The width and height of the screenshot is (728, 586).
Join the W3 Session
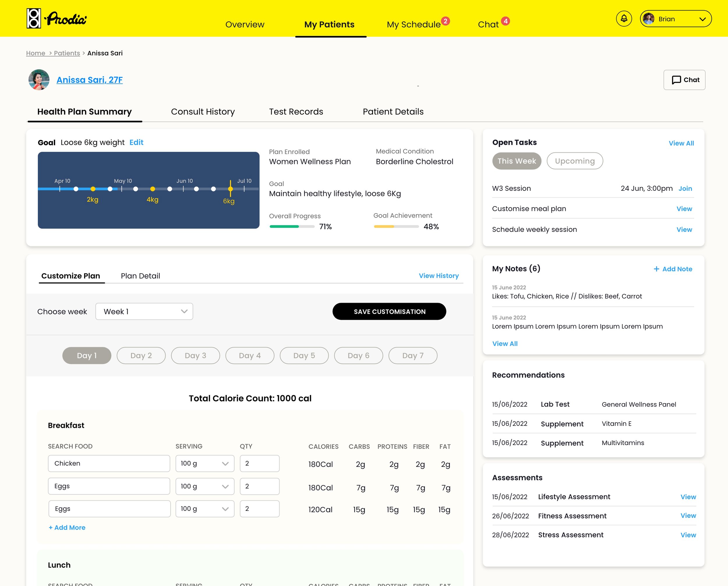[685, 188]
